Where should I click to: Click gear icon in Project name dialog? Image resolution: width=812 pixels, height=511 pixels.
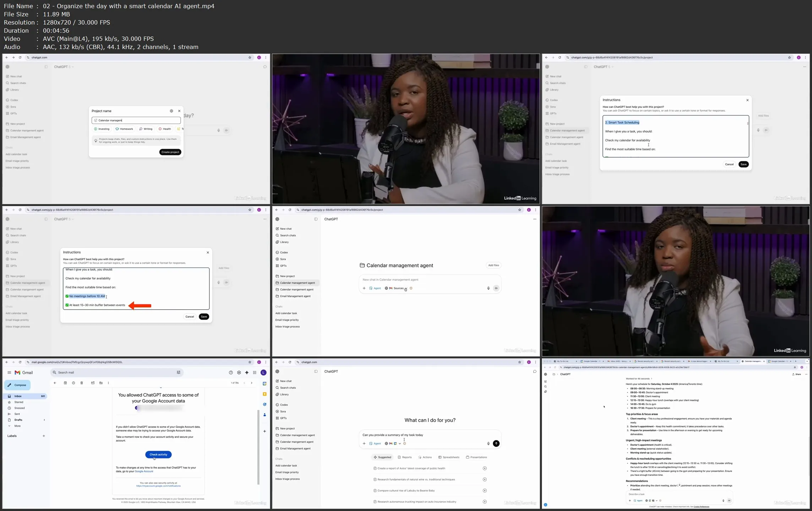tap(171, 111)
